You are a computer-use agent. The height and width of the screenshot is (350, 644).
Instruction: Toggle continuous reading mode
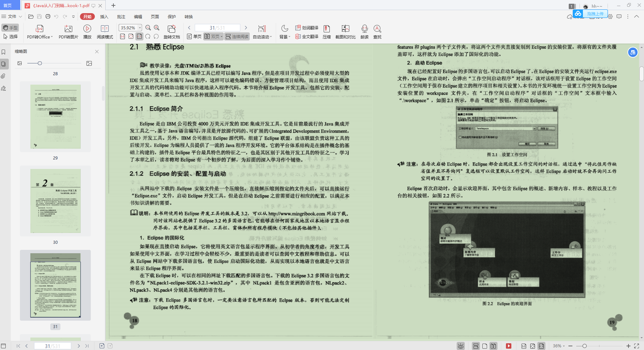tap(237, 36)
